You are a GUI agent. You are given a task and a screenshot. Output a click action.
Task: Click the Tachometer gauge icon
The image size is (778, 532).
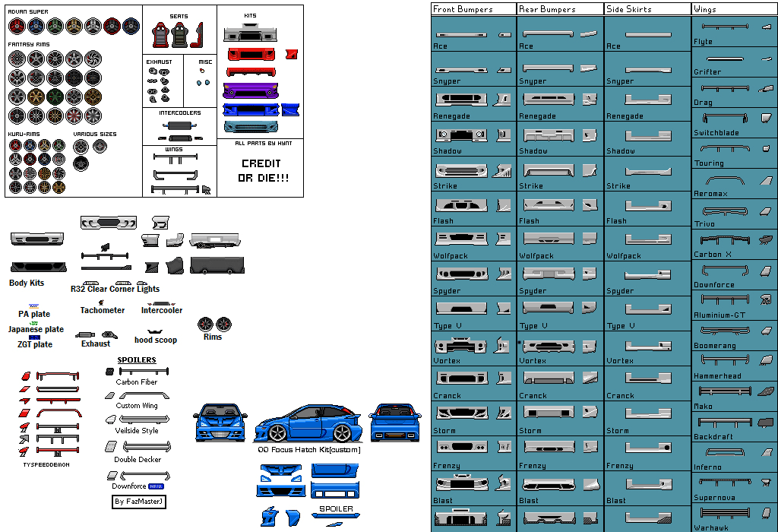(x=101, y=302)
